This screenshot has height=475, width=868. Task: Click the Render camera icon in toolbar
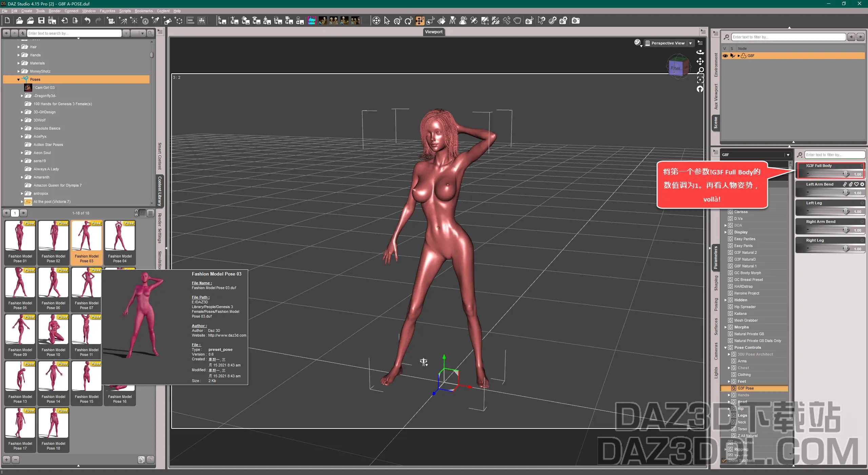click(x=575, y=21)
